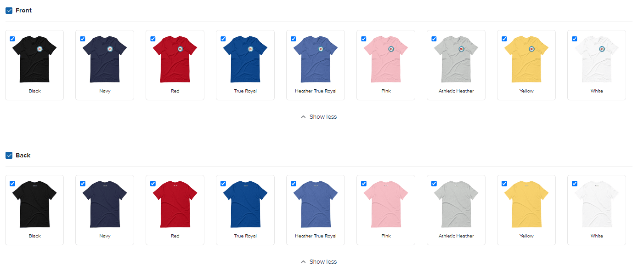This screenshot has height=266, width=644.
Task: Choose the Red back shirt mockup
Action: tap(175, 204)
